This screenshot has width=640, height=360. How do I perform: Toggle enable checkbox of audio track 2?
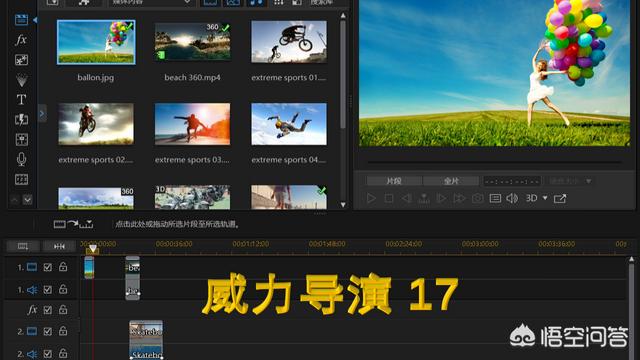tap(48, 353)
